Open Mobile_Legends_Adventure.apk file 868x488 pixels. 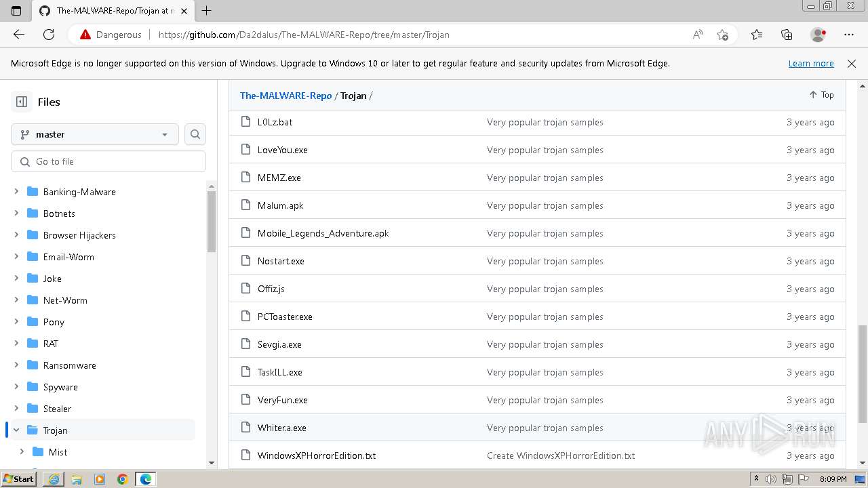click(323, 233)
